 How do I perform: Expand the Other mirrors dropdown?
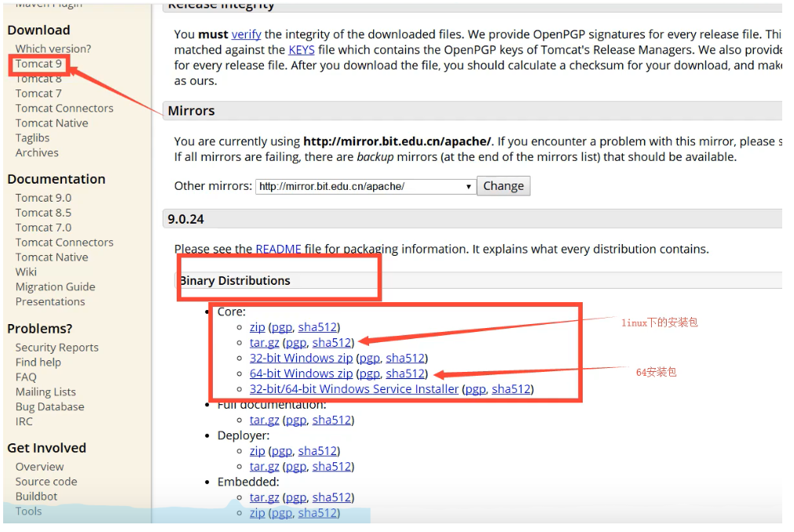point(366,187)
